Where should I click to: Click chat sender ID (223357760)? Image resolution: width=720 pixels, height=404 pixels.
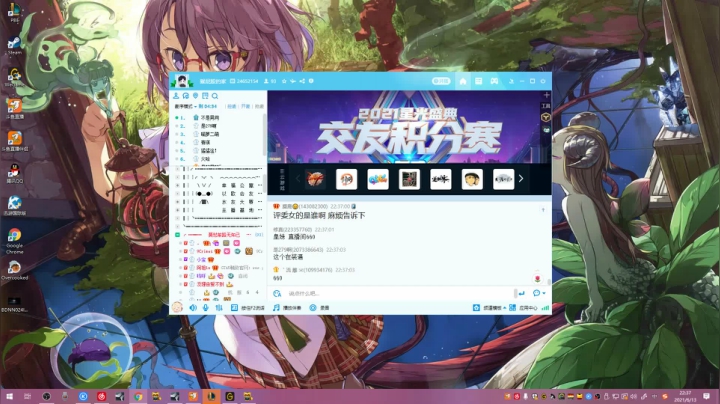click(298, 230)
